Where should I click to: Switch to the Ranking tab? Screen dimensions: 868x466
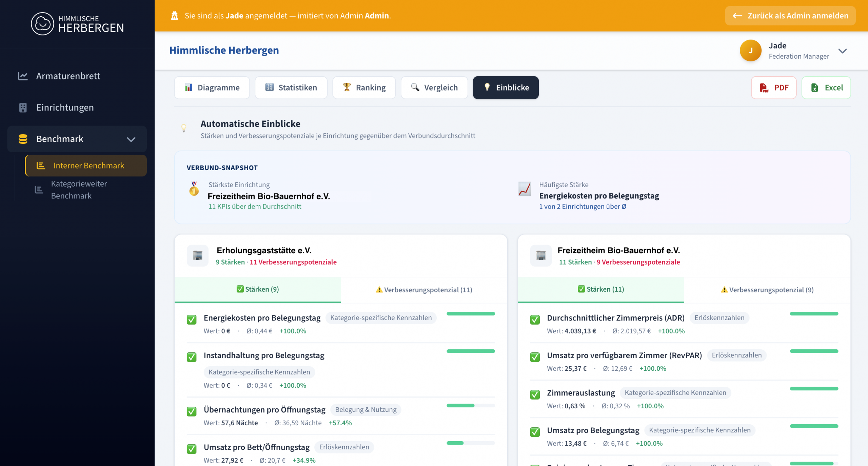(x=364, y=88)
